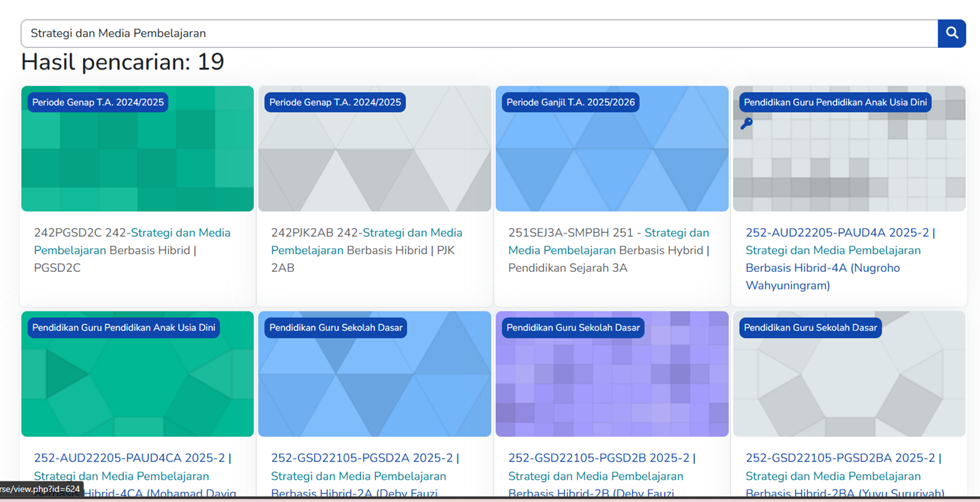Click the search field containing Strategi dan Media Pembelajaran
This screenshot has width=980, height=502.
tap(479, 33)
